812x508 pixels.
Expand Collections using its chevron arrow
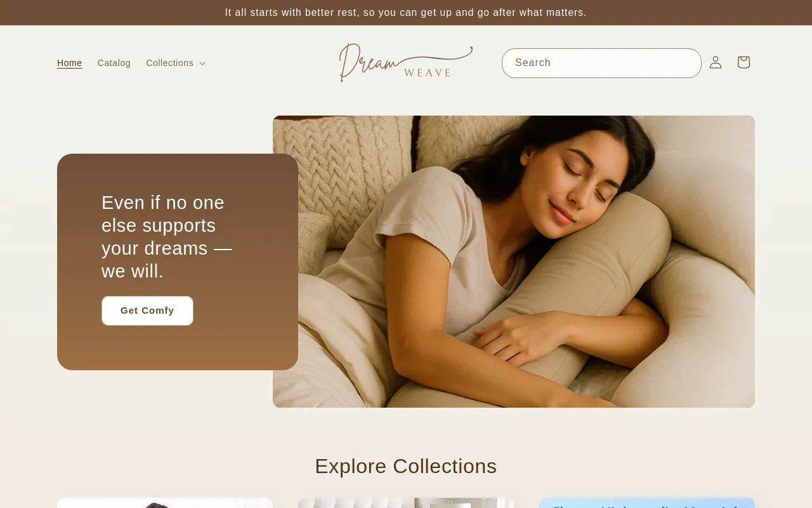coord(202,63)
